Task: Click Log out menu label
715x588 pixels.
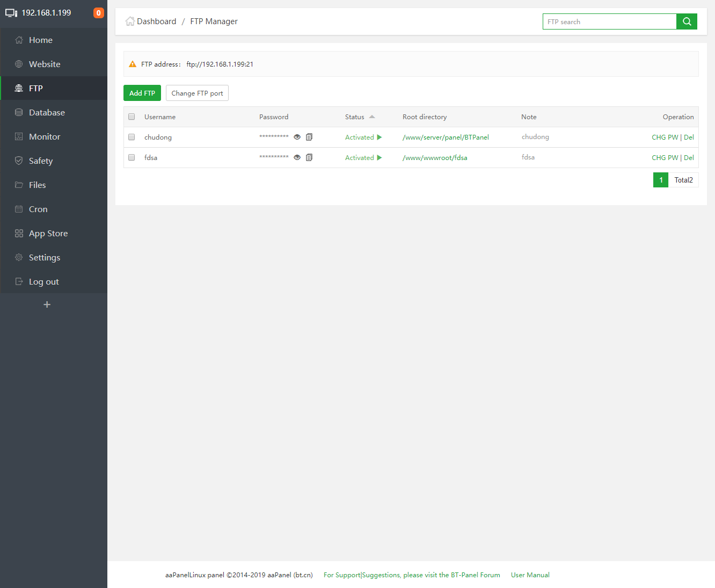Action: (x=44, y=282)
